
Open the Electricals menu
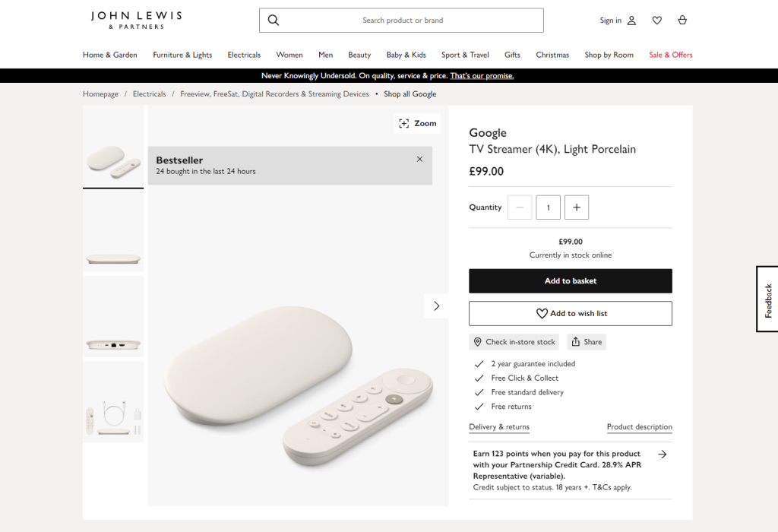(x=244, y=55)
